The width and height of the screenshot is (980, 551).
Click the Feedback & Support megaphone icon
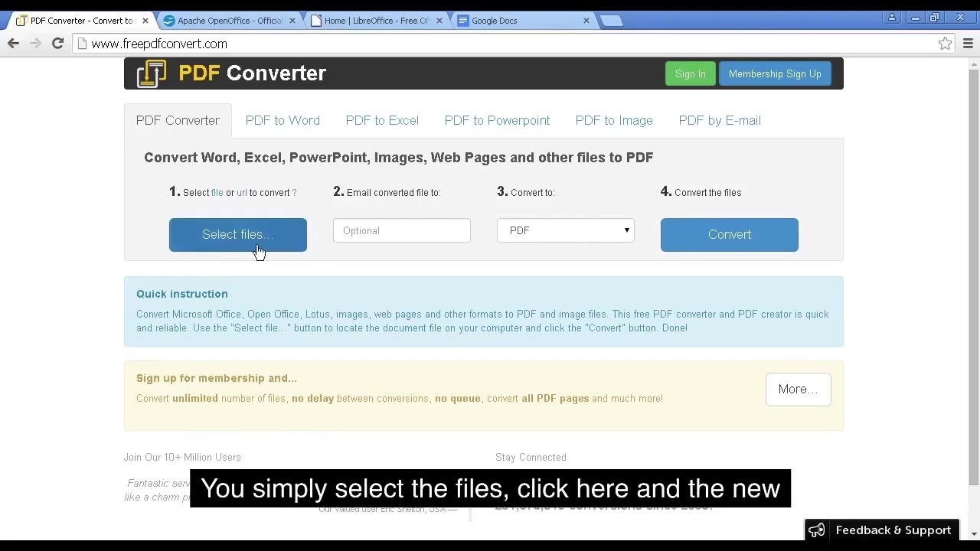[817, 530]
